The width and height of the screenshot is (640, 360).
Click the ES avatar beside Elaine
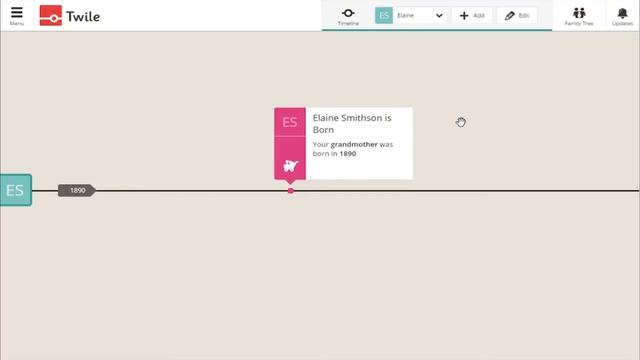[x=384, y=16]
